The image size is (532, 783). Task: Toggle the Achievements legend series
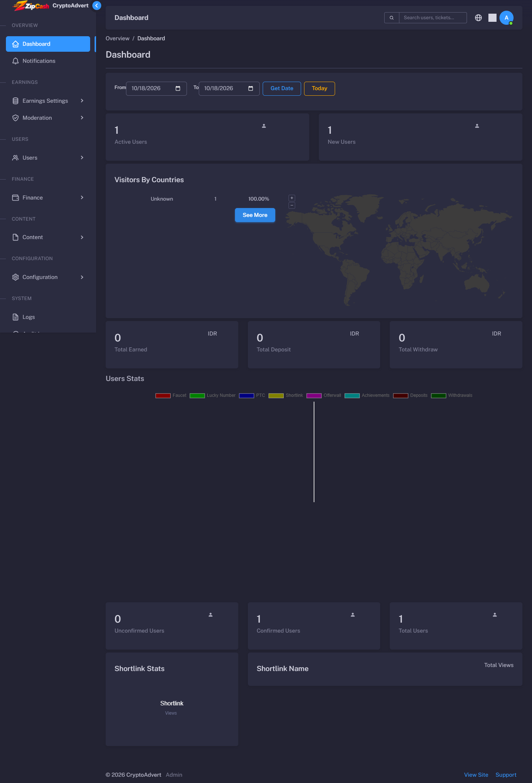(x=367, y=395)
